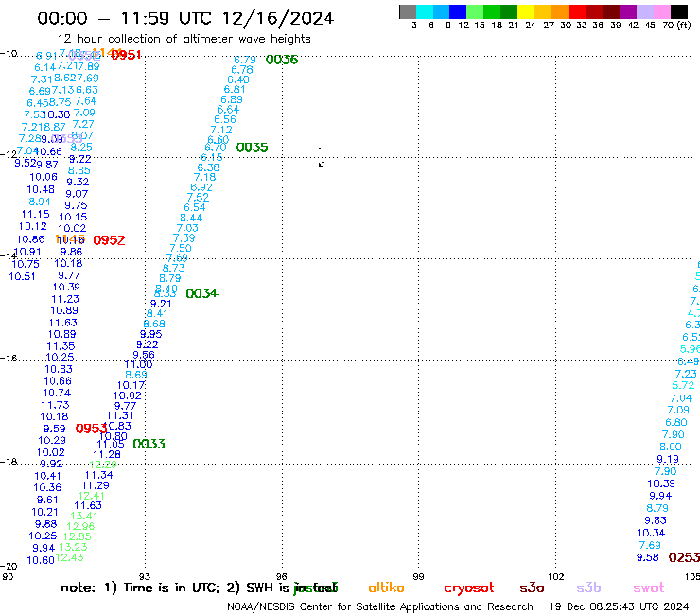The height and width of the screenshot is (615, 700).
Task: Click the 'cryosat' satellite legend label
Action: (469, 588)
